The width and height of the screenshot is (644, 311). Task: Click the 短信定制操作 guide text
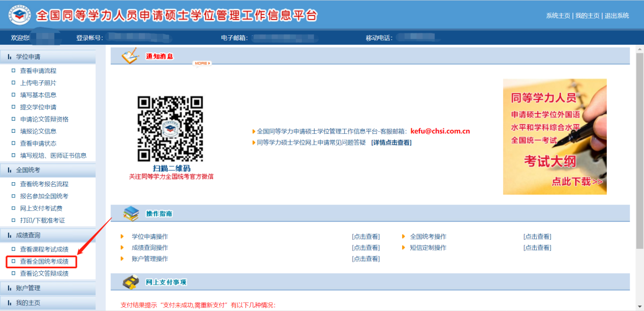pyautogui.click(x=428, y=248)
